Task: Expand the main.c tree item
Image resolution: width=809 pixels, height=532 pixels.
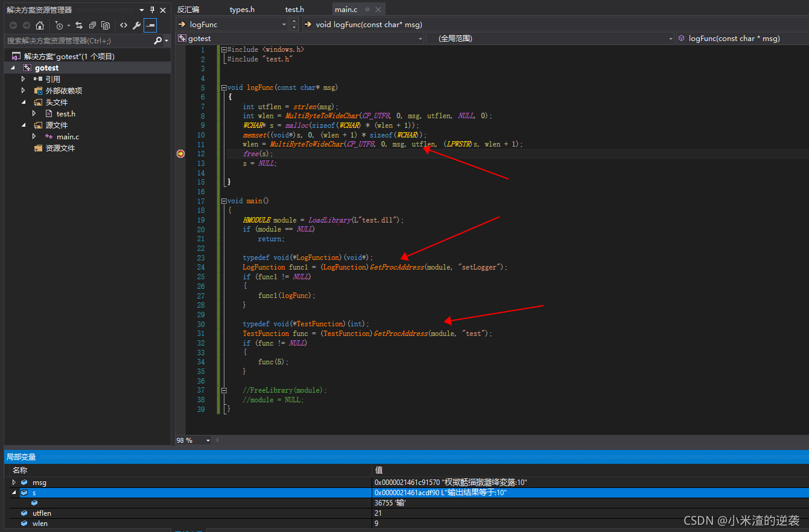Action: [34, 136]
